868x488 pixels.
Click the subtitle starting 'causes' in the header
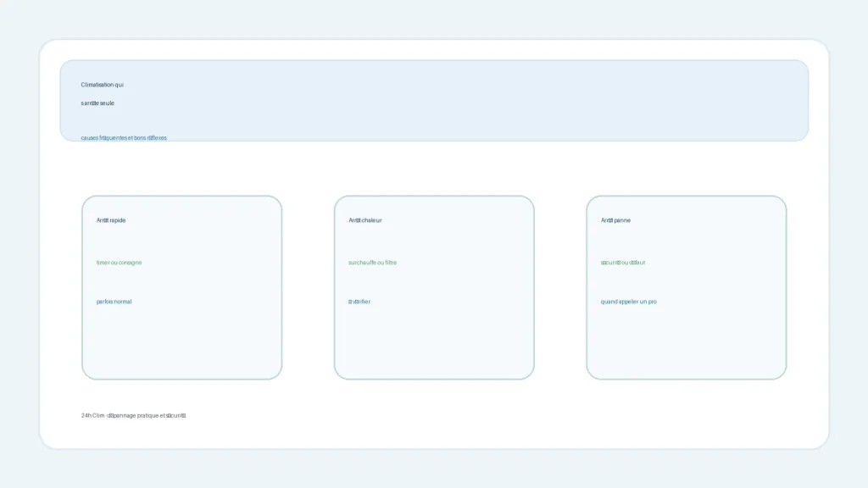click(x=124, y=138)
